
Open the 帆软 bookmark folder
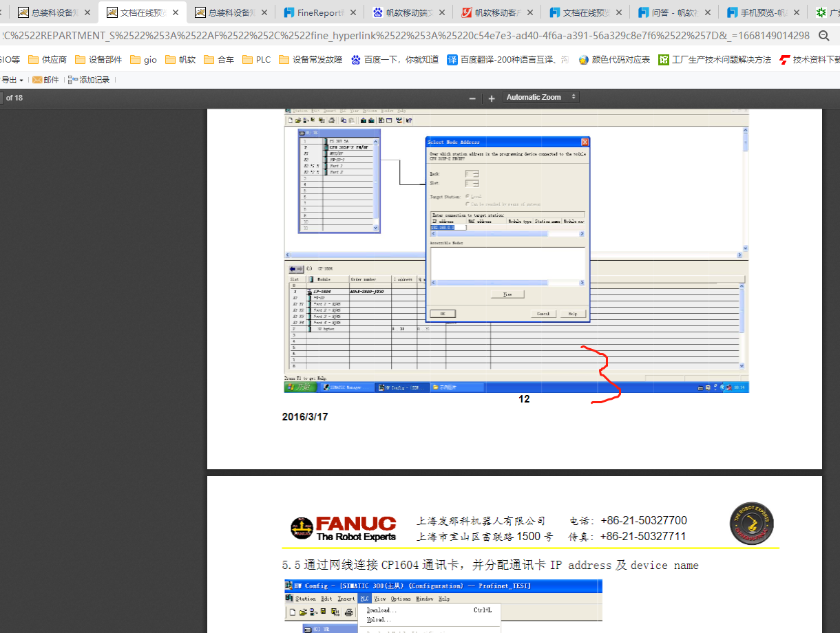(180, 60)
